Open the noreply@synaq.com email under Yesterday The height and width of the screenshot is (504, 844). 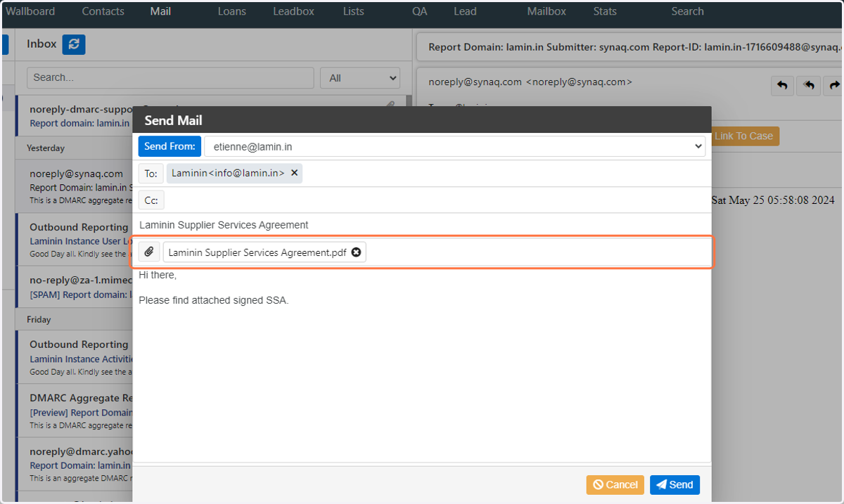(x=74, y=186)
